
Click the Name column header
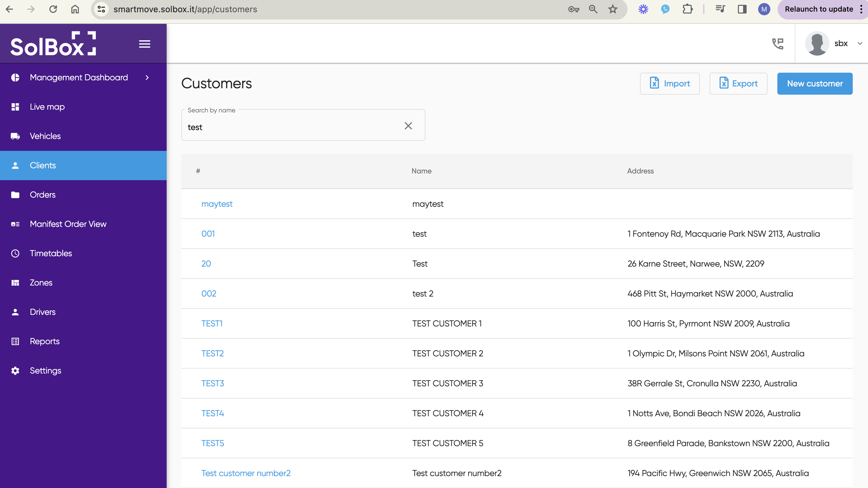pos(421,171)
